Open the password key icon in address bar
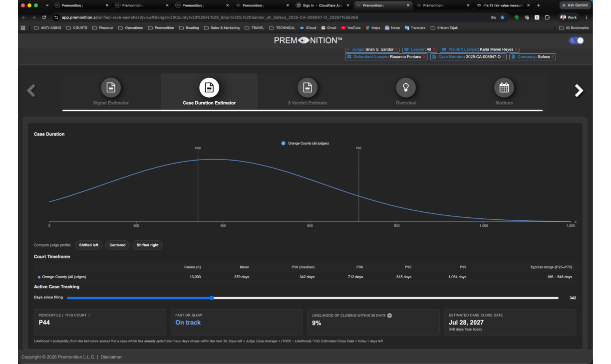611x364 pixels. click(493, 17)
